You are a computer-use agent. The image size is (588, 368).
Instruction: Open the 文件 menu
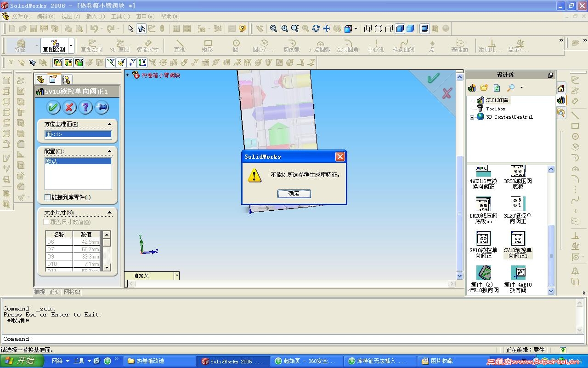(21, 17)
